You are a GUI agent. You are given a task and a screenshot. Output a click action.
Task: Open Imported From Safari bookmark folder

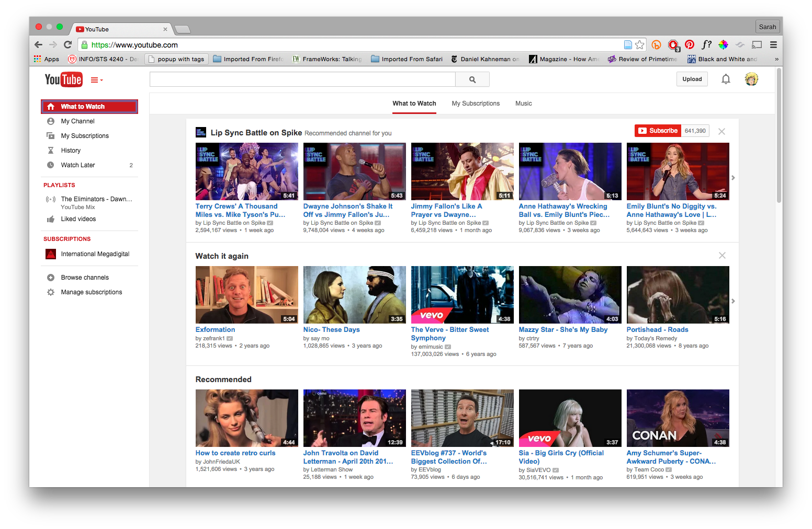click(x=407, y=59)
